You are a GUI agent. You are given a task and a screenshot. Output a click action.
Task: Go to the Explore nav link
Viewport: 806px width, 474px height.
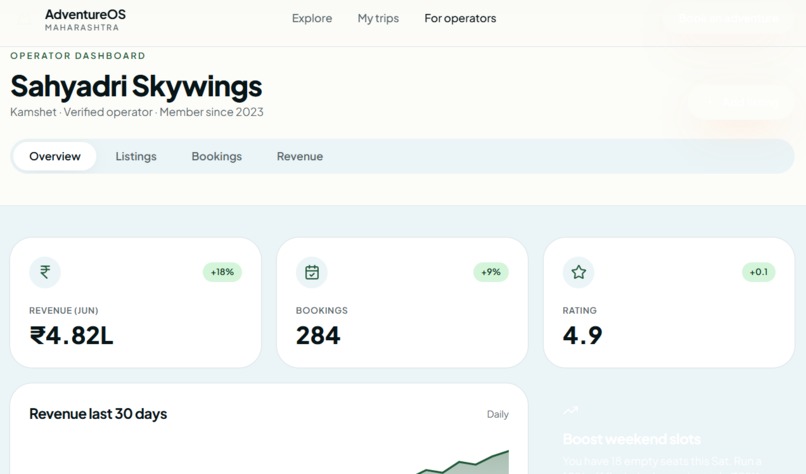click(x=312, y=19)
